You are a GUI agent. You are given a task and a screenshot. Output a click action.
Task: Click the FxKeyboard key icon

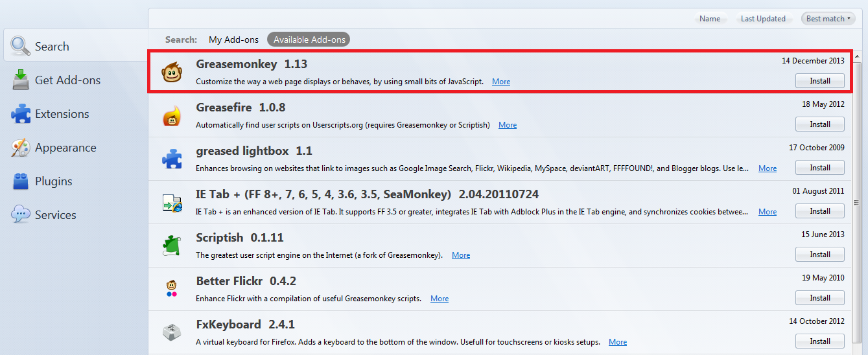tap(172, 332)
